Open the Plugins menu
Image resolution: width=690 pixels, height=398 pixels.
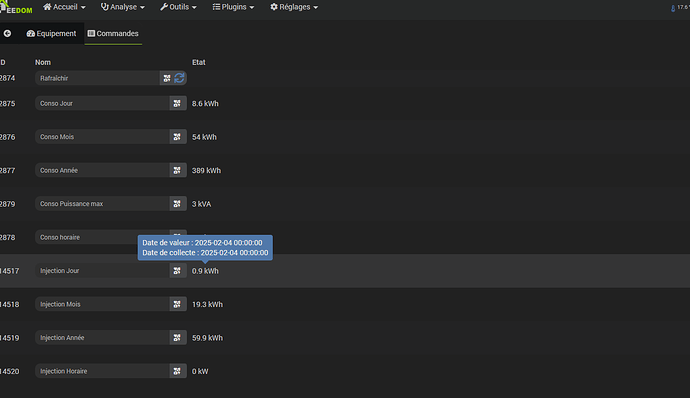233,7
